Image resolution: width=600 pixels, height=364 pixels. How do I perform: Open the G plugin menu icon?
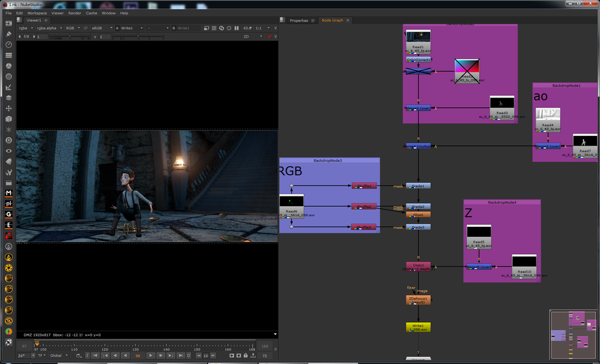(x=8, y=214)
